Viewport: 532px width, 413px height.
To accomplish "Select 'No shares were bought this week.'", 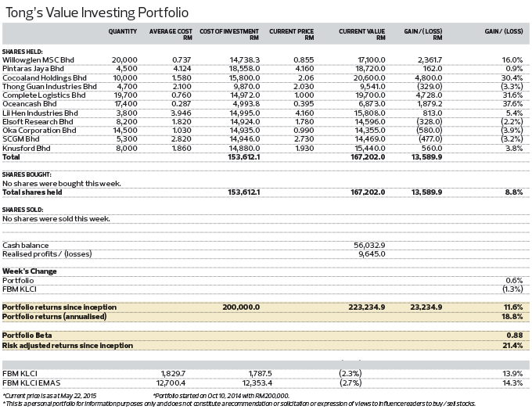I will point(61,184).
